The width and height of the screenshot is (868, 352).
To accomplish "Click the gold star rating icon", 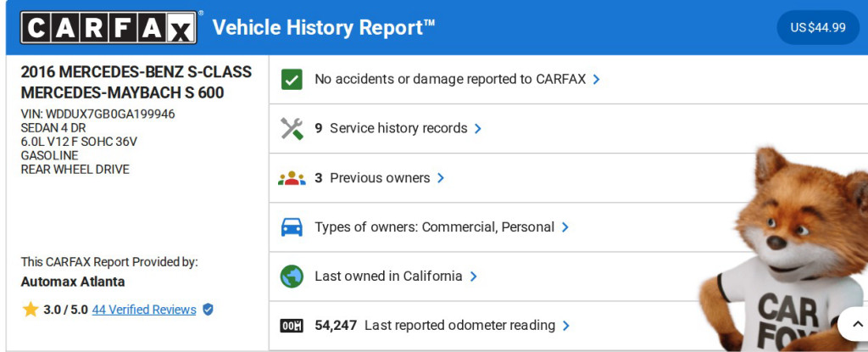I will (31, 310).
